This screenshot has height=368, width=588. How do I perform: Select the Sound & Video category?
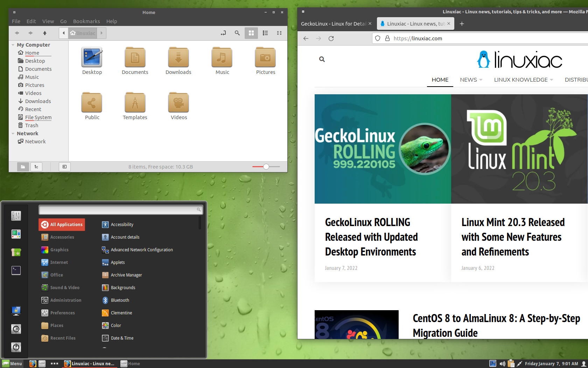[x=61, y=288]
